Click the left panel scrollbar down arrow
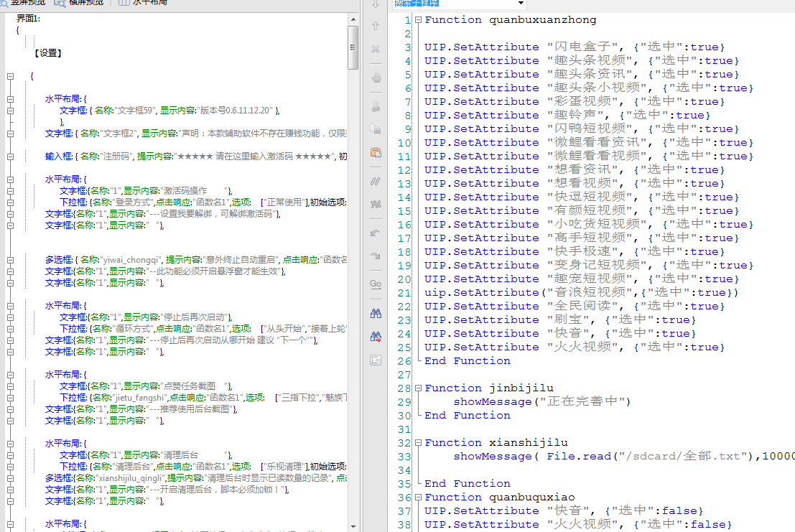795x532 pixels. (x=353, y=527)
